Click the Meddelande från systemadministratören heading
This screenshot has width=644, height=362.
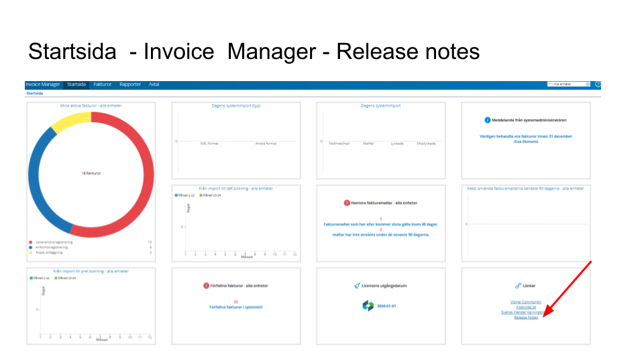[529, 120]
